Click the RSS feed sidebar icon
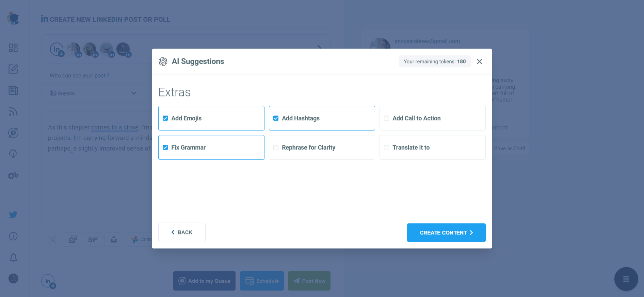644x297 pixels. [13, 111]
